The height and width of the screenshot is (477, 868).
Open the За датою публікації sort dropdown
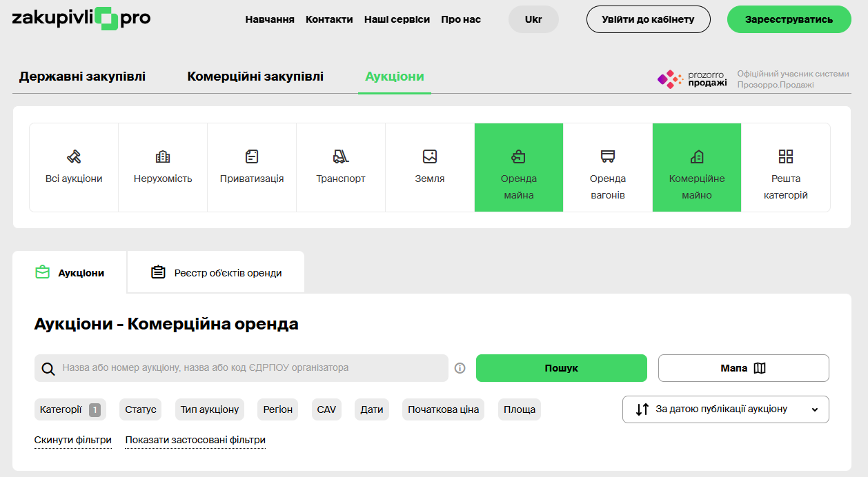[726, 409]
